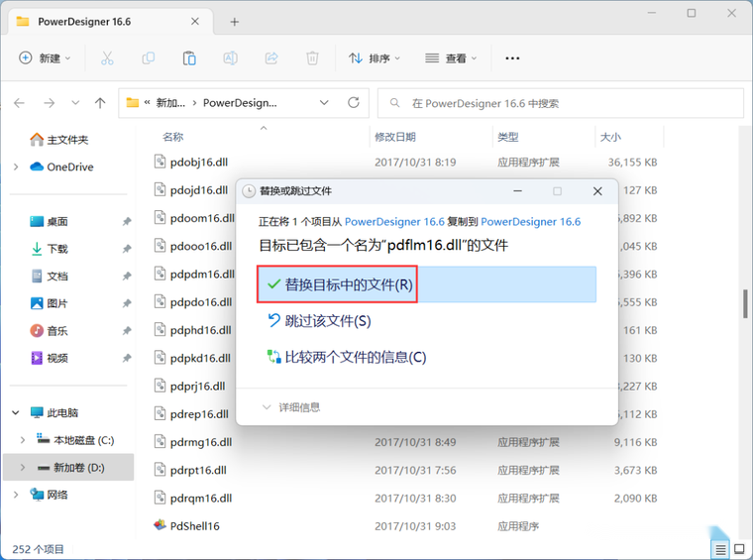This screenshot has width=753, height=560.
Task: Open 音乐 in quick access
Action: point(49,331)
